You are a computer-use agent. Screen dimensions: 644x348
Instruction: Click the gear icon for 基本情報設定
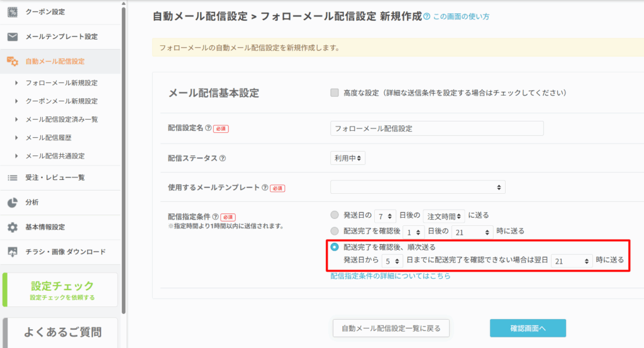(x=13, y=227)
